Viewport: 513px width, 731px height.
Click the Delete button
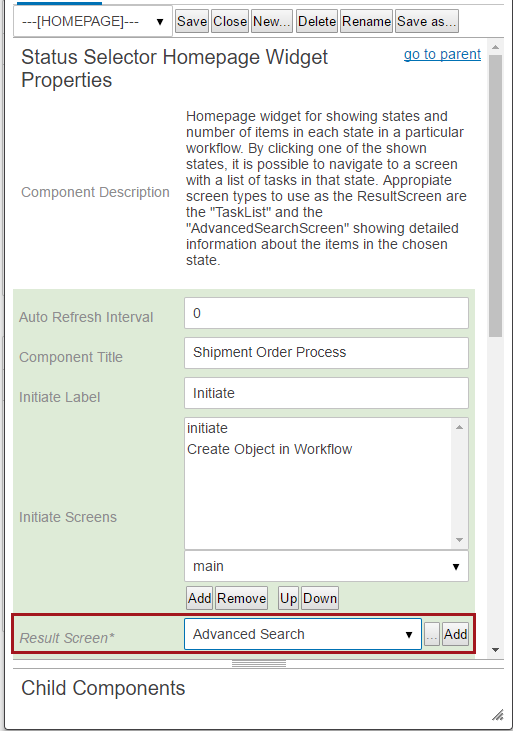coord(317,21)
